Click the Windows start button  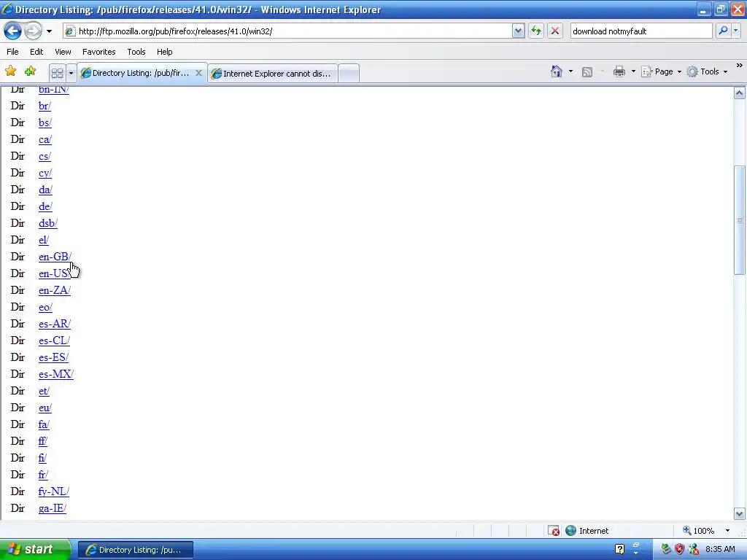tap(35, 550)
